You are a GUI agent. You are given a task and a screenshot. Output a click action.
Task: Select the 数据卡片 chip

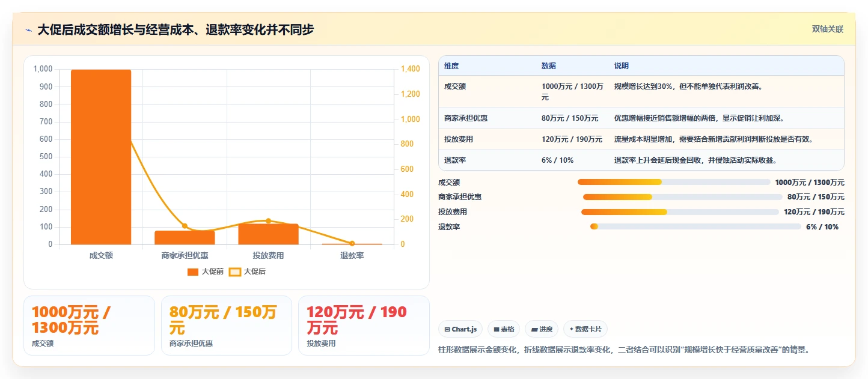585,329
